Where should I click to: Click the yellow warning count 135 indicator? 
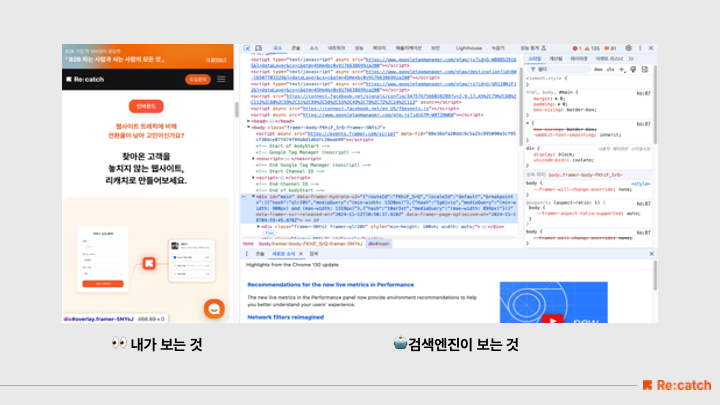(592, 48)
